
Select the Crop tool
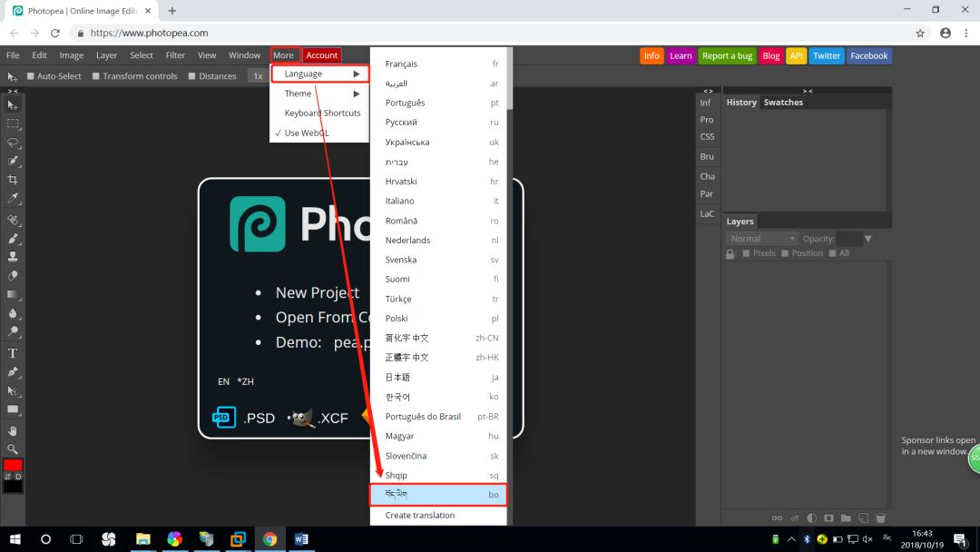13,180
